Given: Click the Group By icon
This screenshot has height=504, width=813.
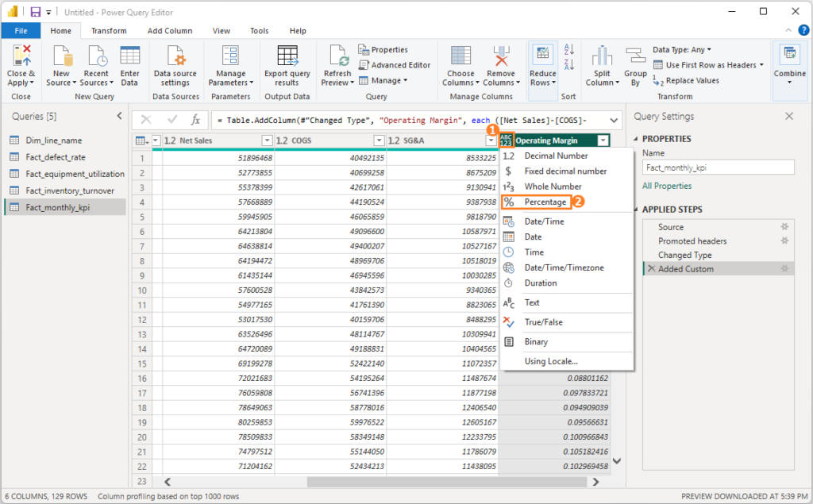Looking at the screenshot, I should 635,56.
